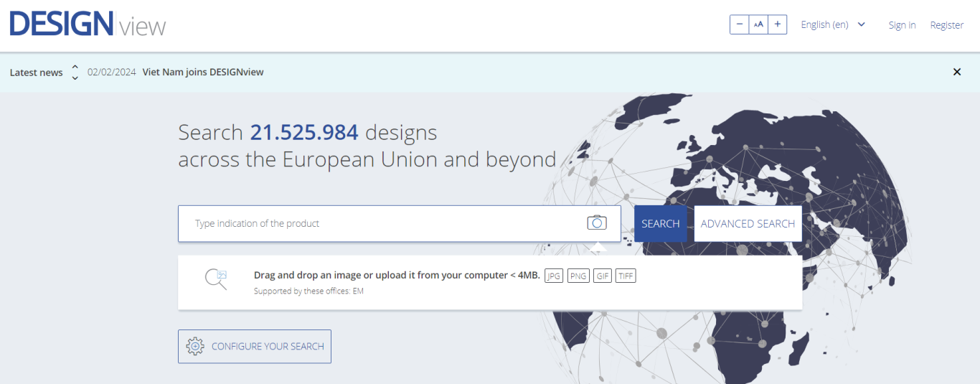Click the Register link

tap(947, 25)
